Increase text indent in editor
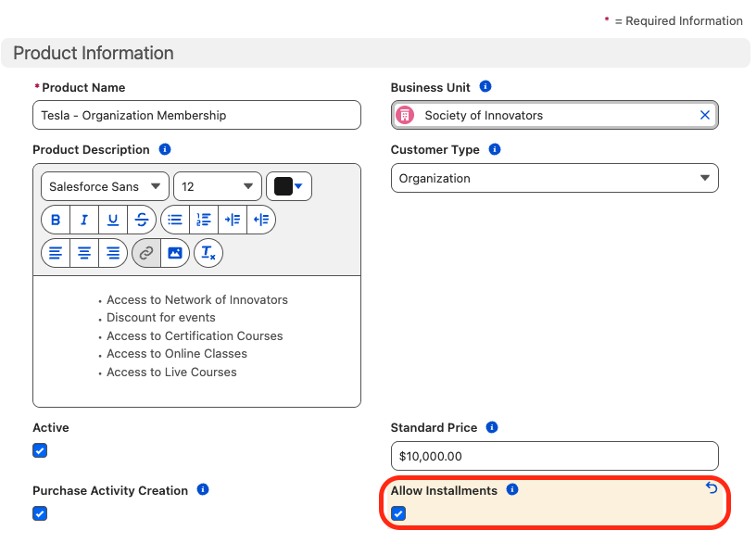The image size is (756, 543). point(233,220)
